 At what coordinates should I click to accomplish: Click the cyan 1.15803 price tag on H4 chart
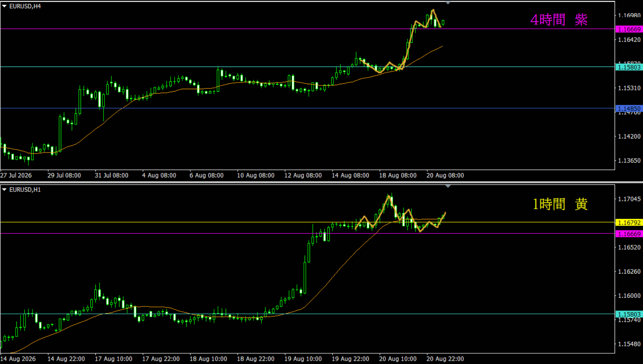629,67
